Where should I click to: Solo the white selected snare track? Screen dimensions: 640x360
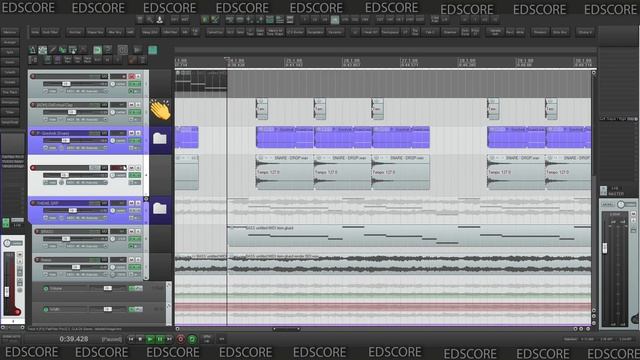[138, 168]
